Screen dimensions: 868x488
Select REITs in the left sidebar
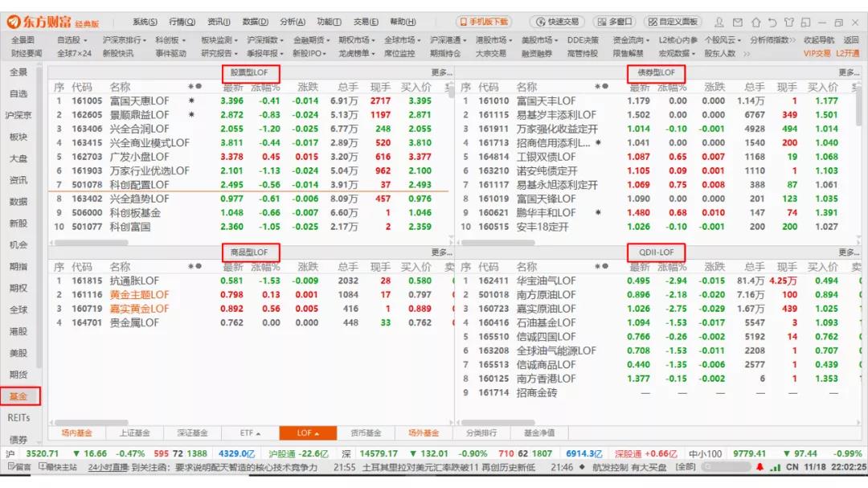pos(18,417)
